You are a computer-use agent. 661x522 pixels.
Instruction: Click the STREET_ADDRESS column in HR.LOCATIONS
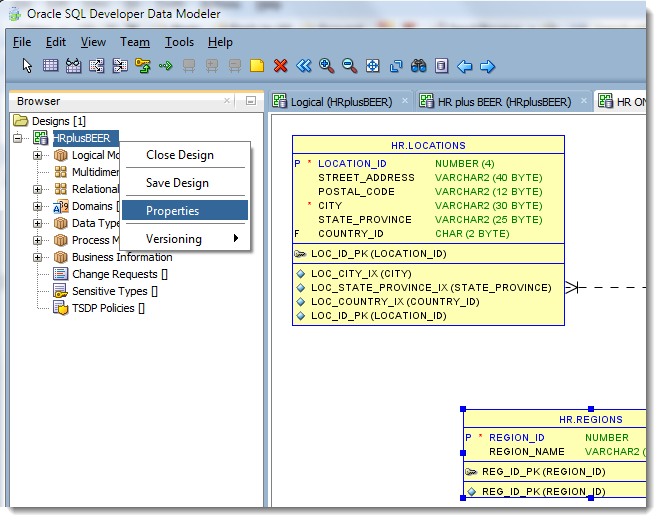366,178
